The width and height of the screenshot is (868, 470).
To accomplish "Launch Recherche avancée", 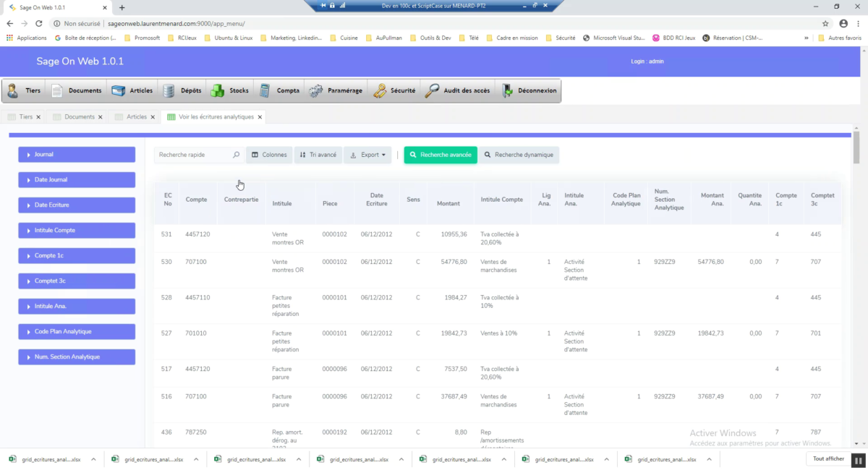I will coord(440,154).
